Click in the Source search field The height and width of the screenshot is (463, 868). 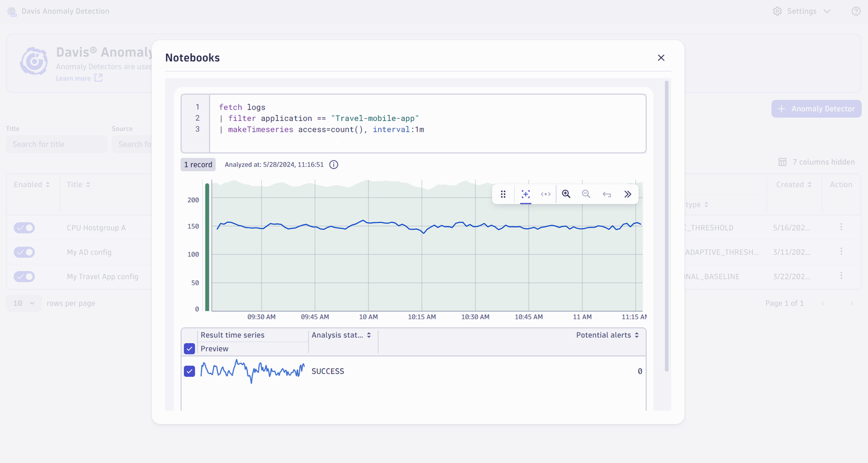[132, 144]
